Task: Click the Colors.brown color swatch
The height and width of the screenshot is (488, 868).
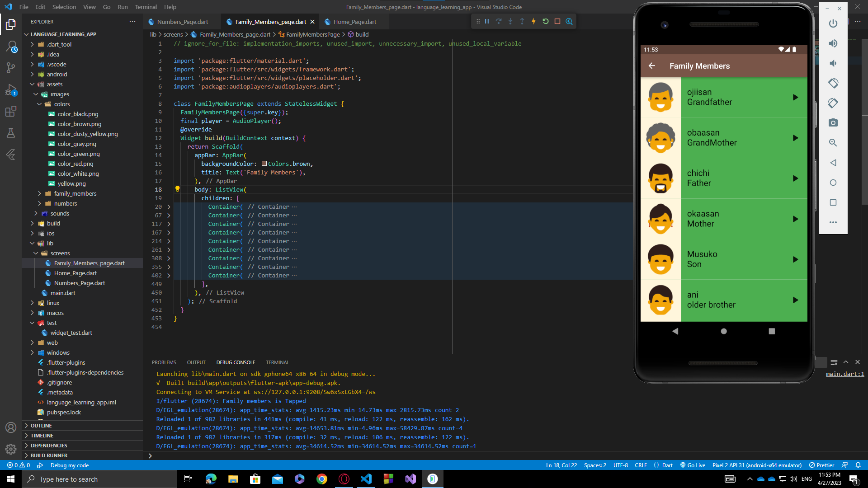Action: [264, 164]
